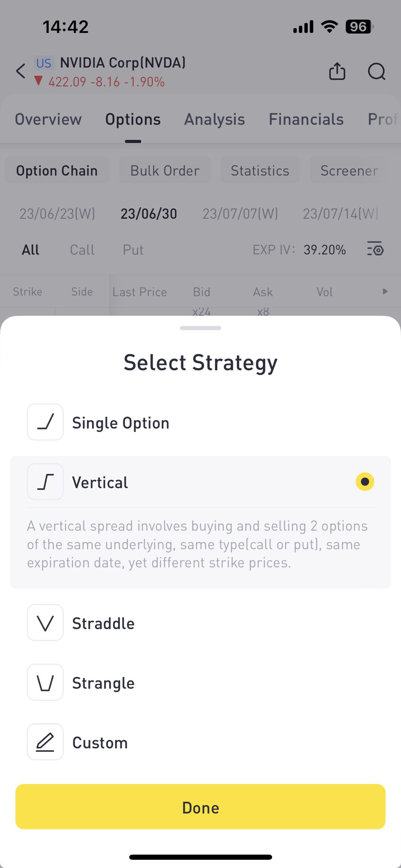The image size is (401, 868).
Task: Switch to the Analysis tab
Action: [x=215, y=120]
